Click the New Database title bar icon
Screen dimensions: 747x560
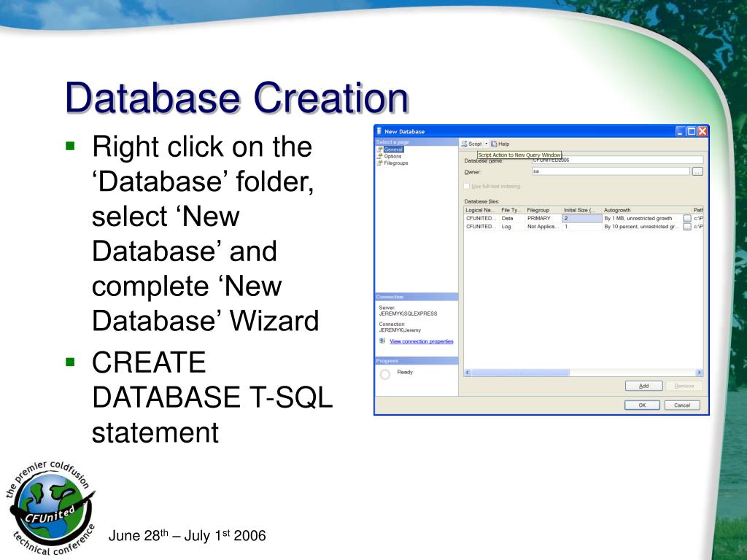[379, 131]
